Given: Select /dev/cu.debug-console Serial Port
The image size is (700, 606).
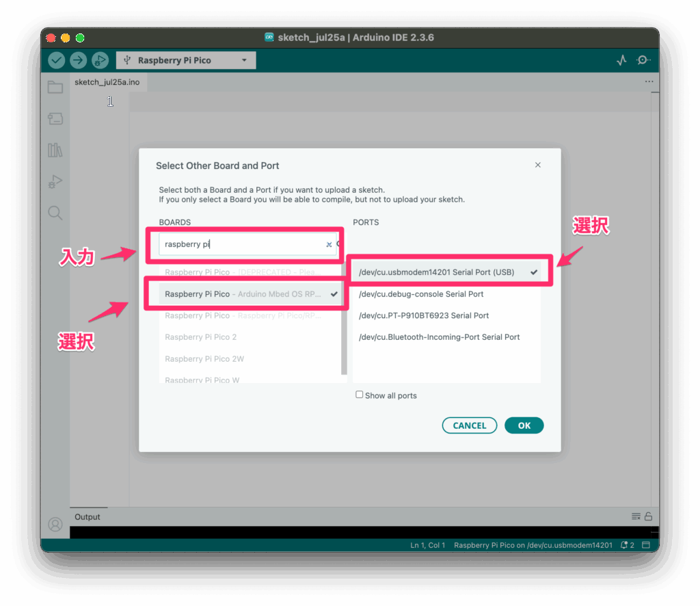Looking at the screenshot, I should click(x=447, y=294).
